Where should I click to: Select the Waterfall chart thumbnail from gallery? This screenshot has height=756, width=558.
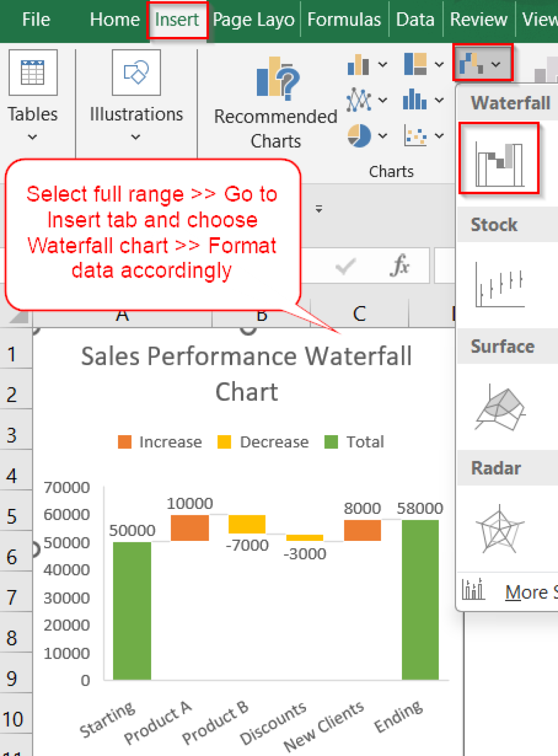click(498, 158)
